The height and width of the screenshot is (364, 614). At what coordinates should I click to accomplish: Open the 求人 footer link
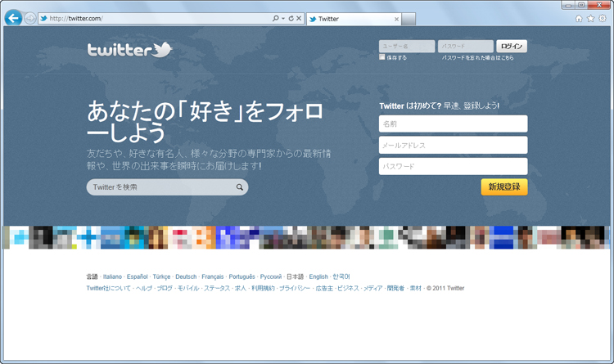click(x=241, y=288)
